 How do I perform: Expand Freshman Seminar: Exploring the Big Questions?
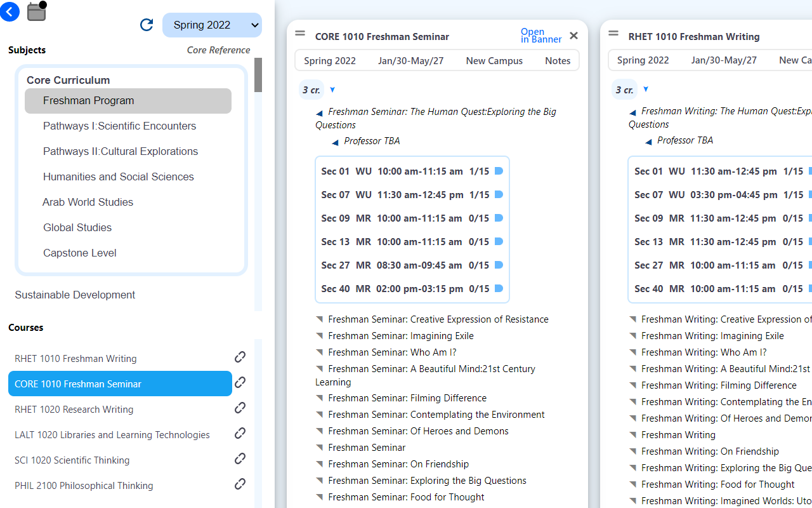[319, 480]
